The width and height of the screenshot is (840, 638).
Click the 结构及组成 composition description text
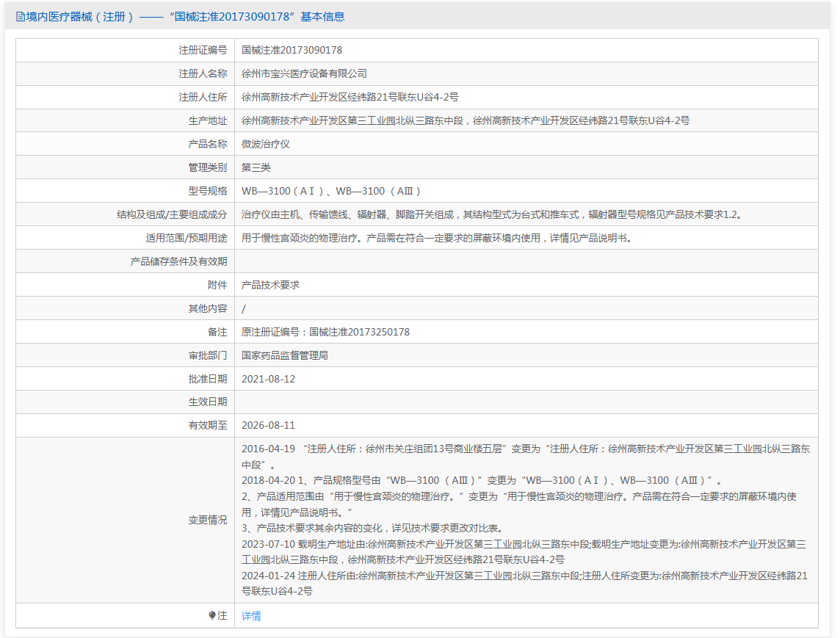click(491, 214)
